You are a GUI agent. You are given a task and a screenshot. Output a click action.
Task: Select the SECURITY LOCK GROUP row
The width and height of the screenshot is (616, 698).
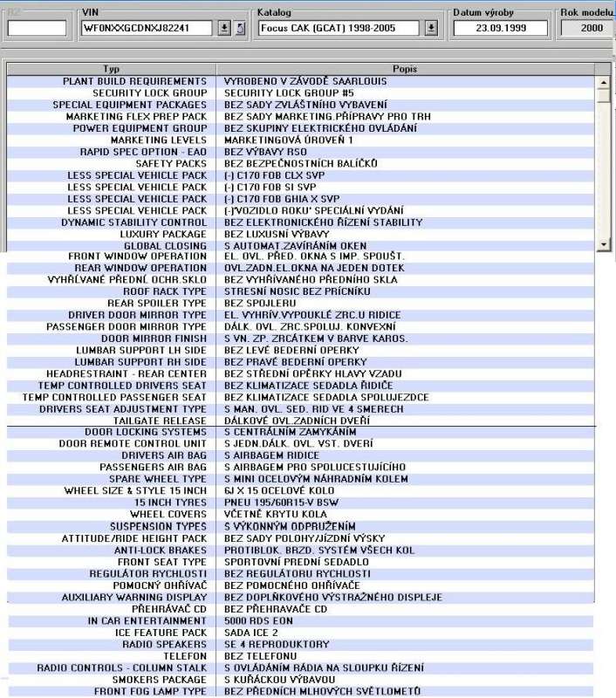[112, 93]
